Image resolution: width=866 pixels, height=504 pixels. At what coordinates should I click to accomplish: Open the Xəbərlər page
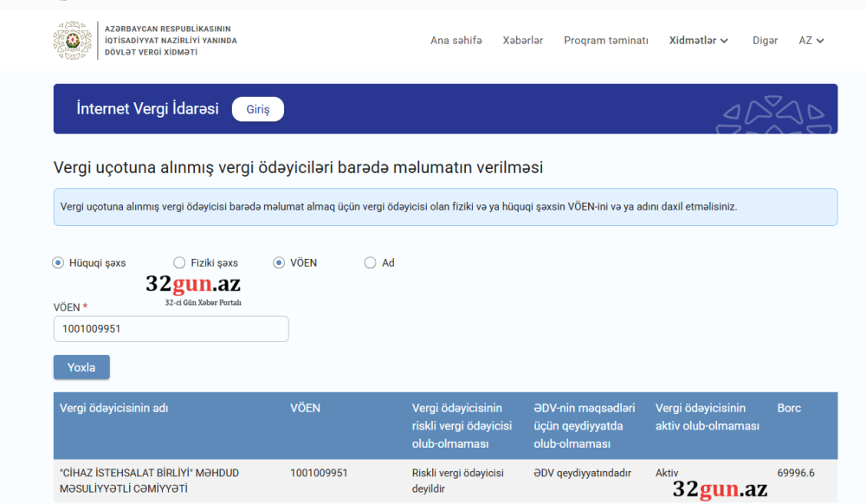(x=523, y=40)
